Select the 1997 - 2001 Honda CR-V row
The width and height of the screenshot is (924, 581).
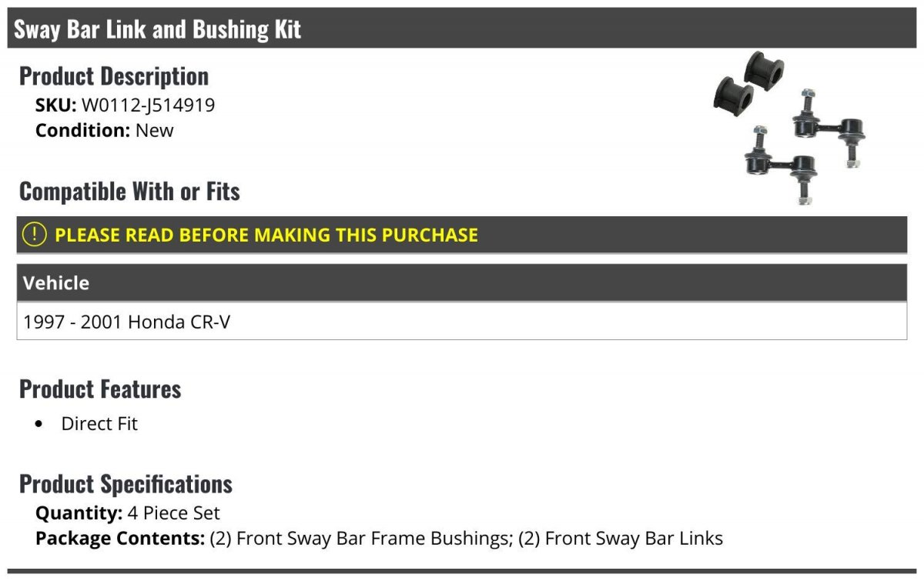click(x=462, y=322)
